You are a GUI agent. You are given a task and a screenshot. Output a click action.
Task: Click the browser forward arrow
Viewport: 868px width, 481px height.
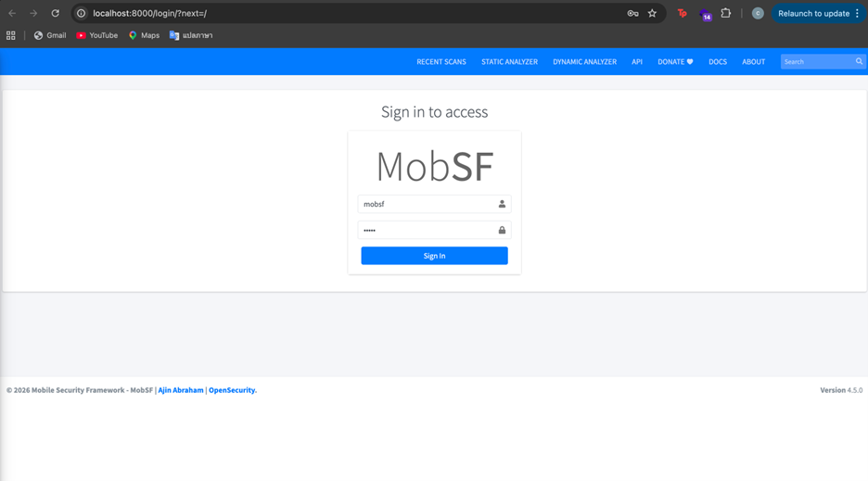pos(33,13)
